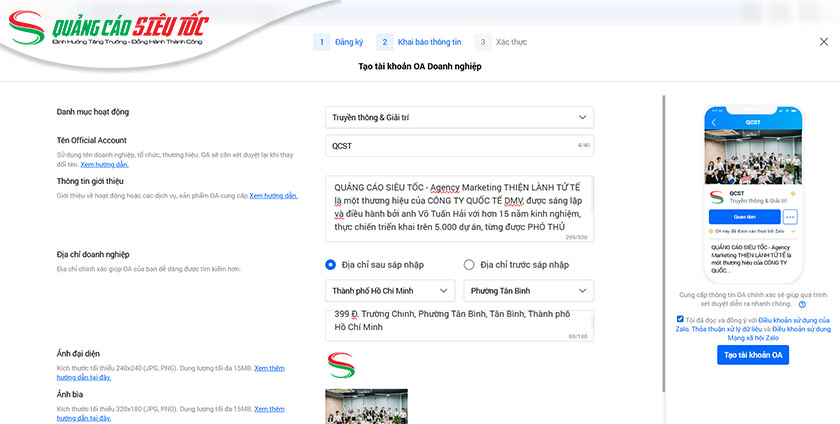The width and height of the screenshot is (840, 424).
Task: Click the three-dot more button in preview
Action: click(790, 217)
